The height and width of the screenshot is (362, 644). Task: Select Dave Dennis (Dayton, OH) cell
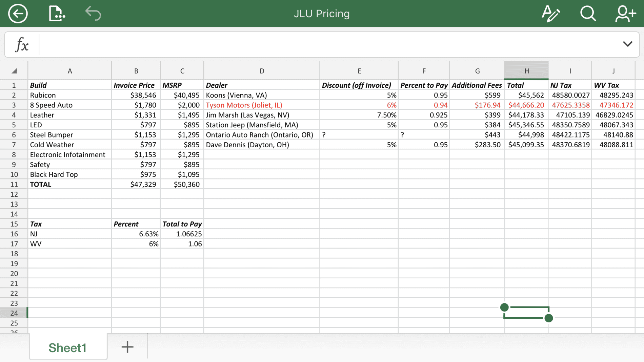[262, 145]
